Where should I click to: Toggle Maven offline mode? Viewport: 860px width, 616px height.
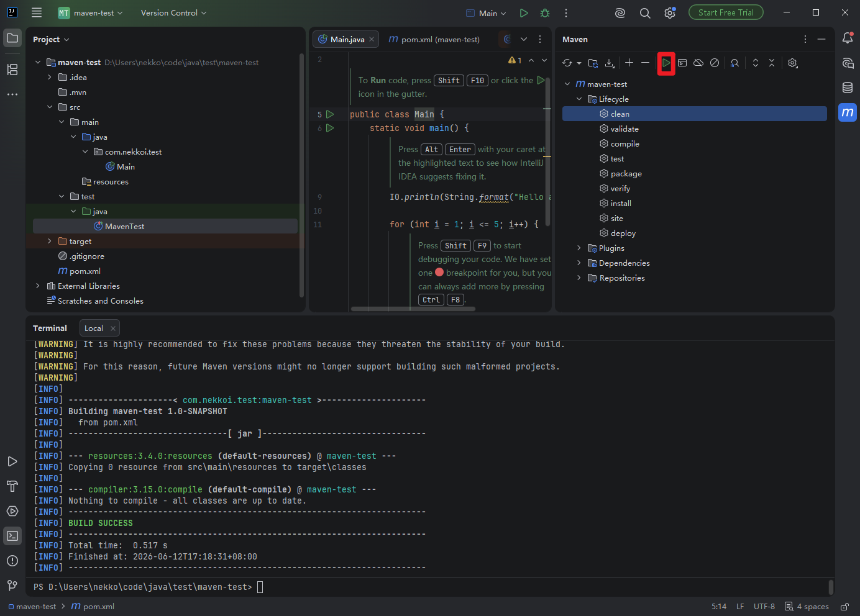click(x=698, y=63)
